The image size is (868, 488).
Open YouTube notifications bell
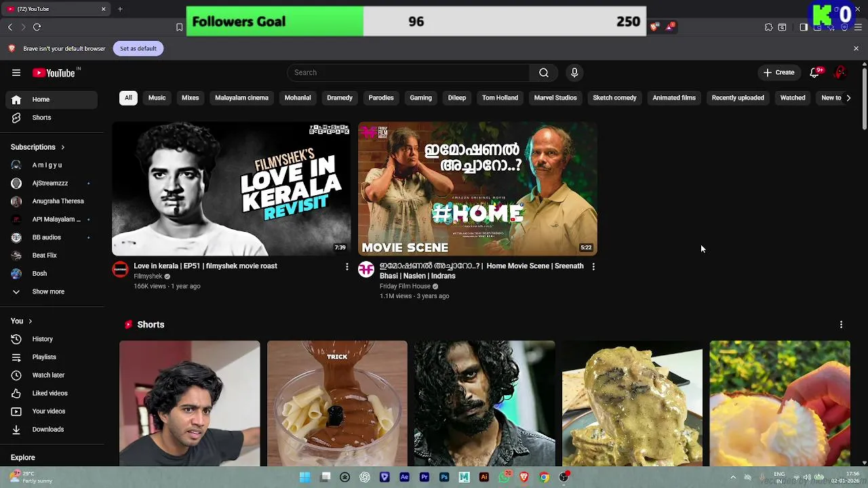coord(815,73)
